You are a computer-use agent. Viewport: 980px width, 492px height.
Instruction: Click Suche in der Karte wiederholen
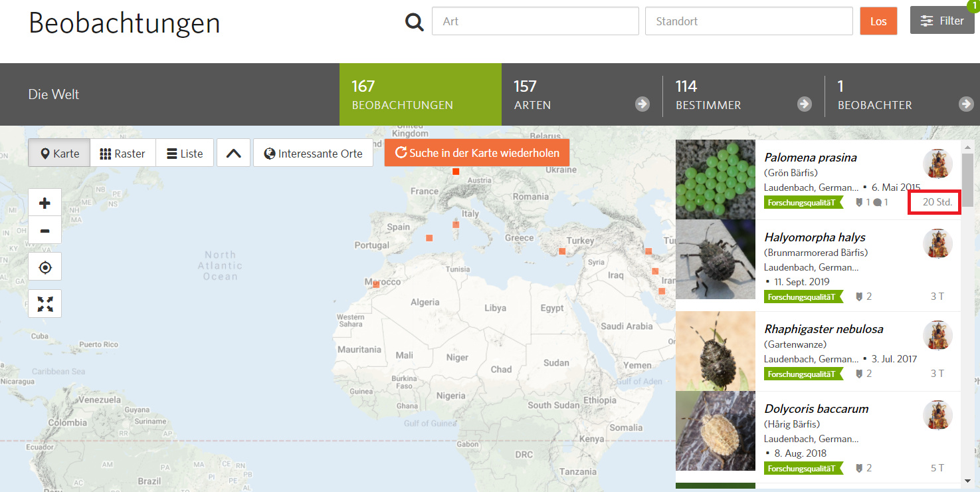477,152
